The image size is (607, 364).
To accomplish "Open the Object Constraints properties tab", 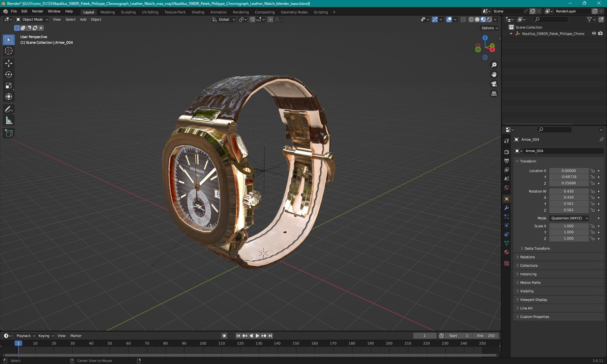I will [x=507, y=234].
